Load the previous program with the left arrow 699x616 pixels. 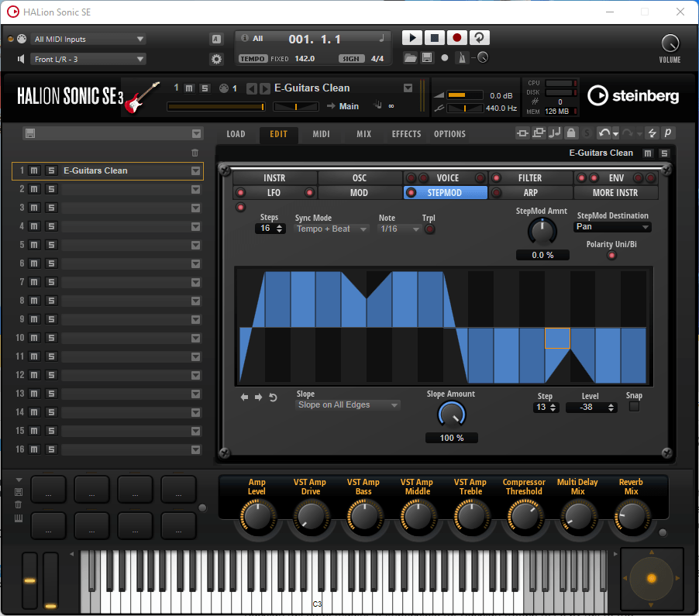(251, 88)
